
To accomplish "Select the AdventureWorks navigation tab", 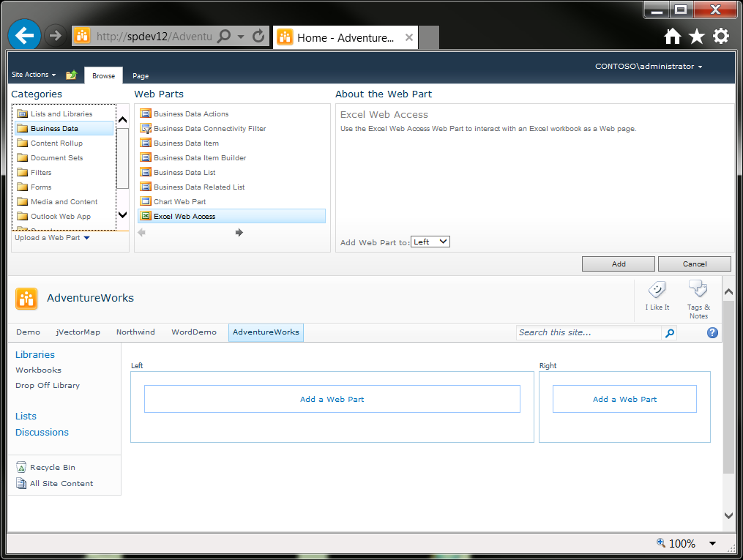I will tap(266, 332).
